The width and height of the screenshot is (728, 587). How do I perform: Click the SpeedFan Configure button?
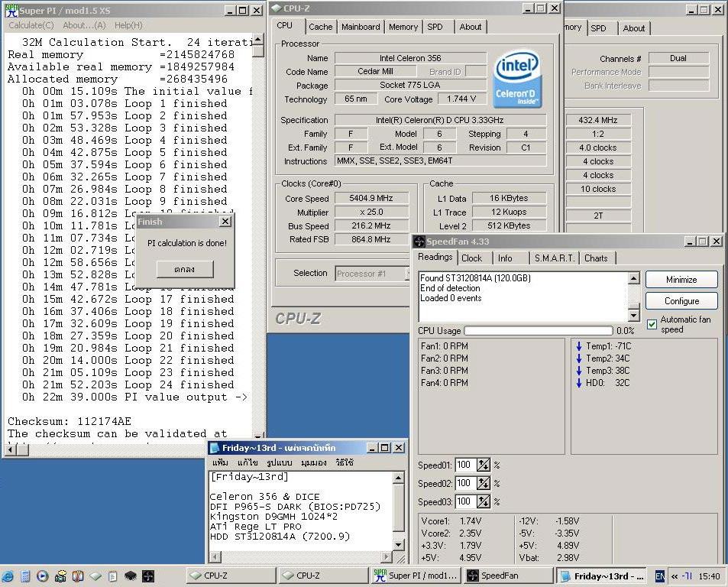point(681,301)
